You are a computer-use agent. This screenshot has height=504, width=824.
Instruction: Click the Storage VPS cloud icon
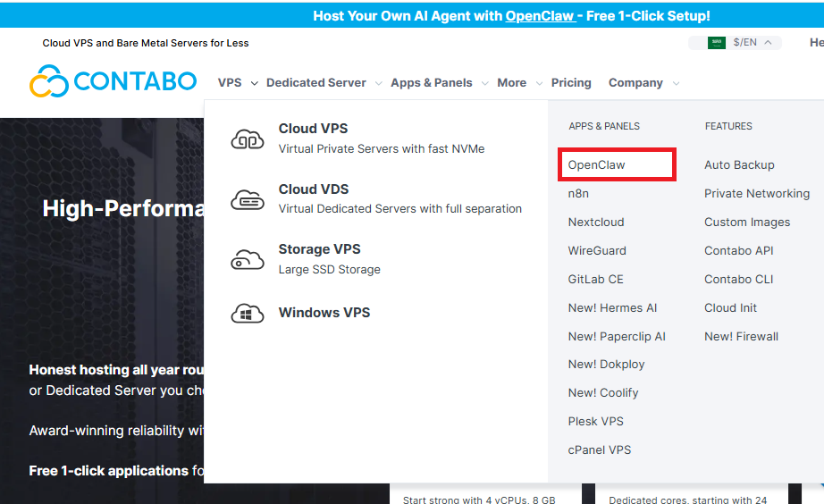click(x=248, y=260)
